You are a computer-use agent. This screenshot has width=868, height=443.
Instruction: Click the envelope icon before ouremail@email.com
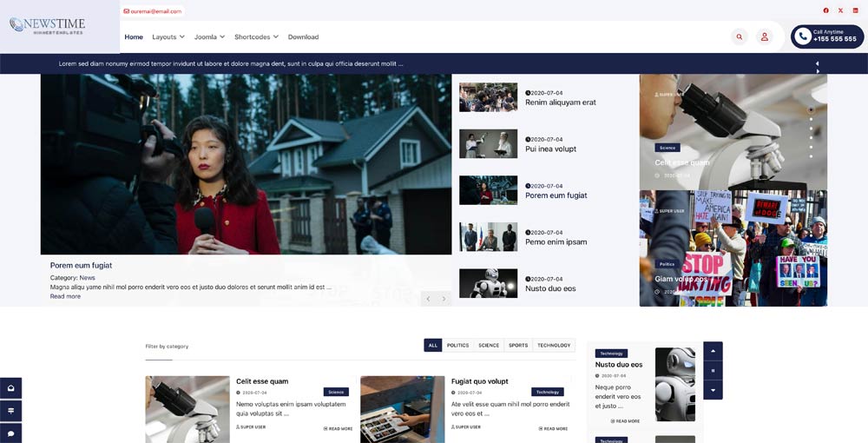[126, 11]
